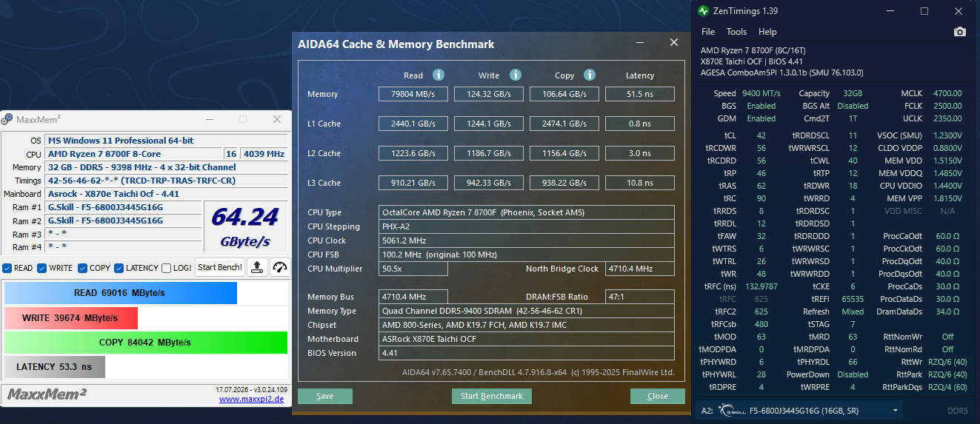Click the FCLK 2500.00 value
This screenshot has height=424, width=980.
(947, 106)
